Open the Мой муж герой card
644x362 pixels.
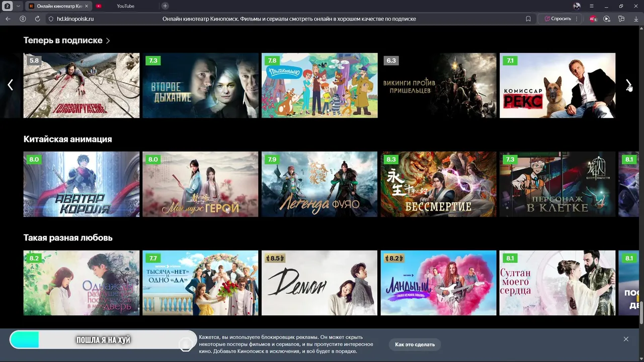coord(200,184)
